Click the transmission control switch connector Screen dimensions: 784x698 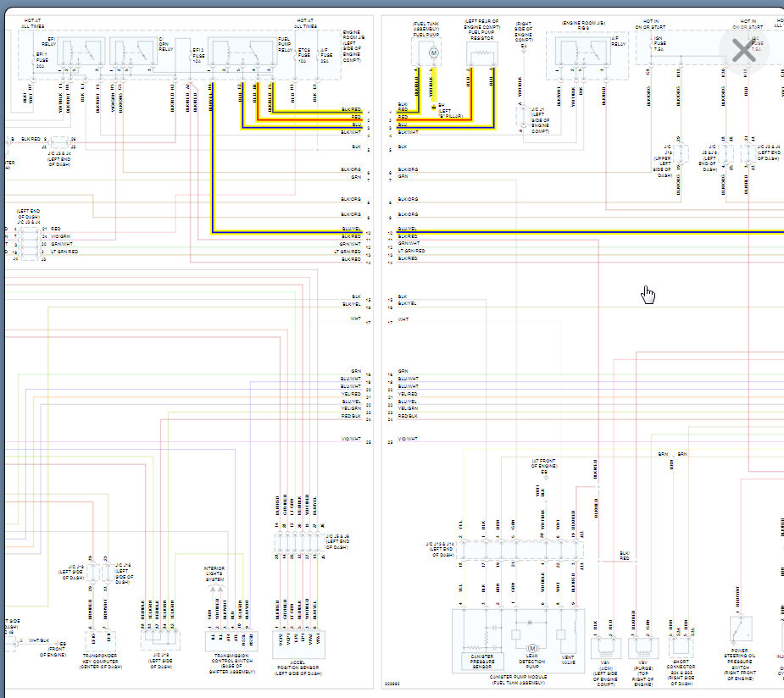(231, 641)
